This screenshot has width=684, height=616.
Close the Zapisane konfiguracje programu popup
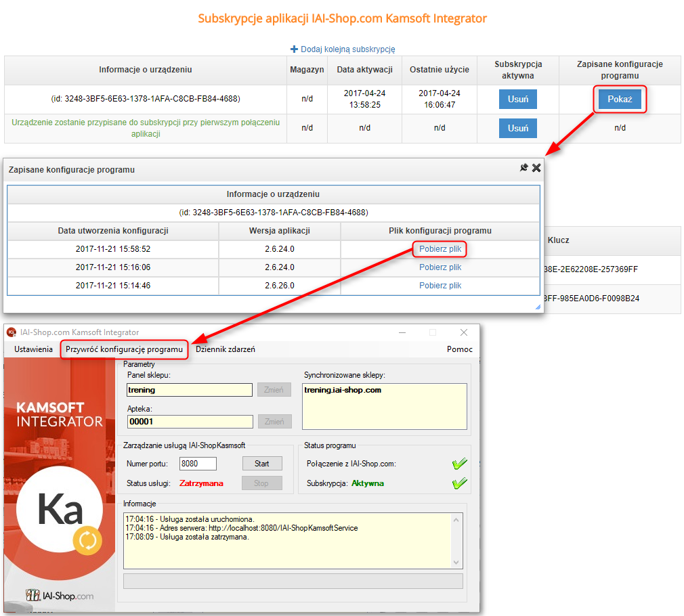536,168
